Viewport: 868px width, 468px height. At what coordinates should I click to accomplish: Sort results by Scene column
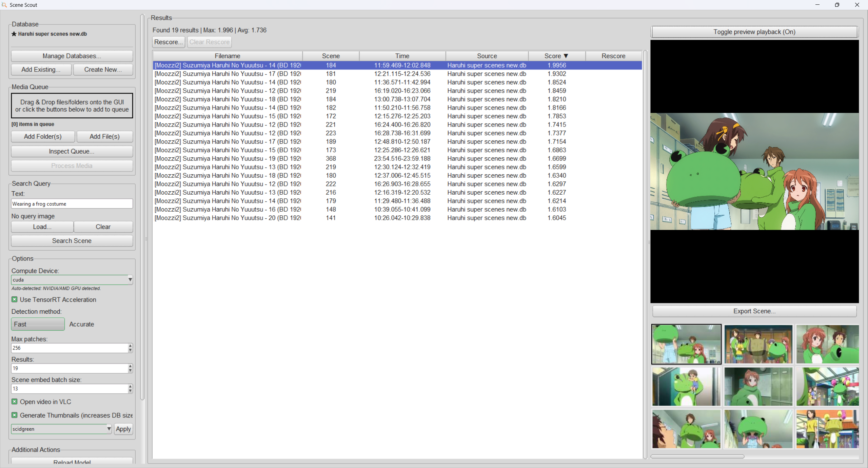coord(331,56)
